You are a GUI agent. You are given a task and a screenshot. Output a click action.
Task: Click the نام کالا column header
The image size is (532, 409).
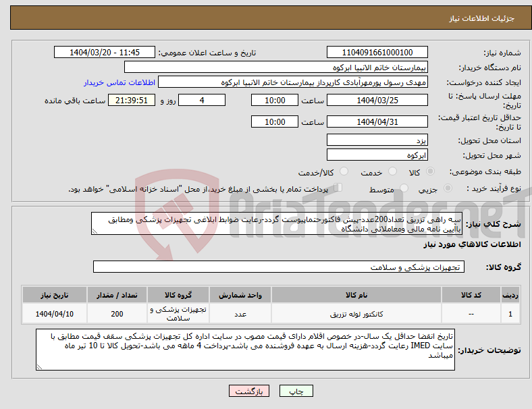coord(356,295)
